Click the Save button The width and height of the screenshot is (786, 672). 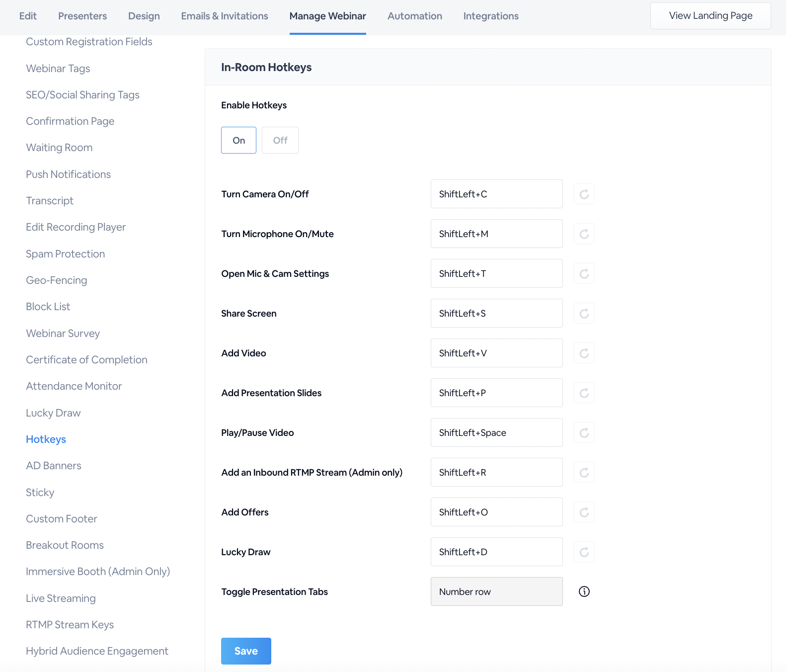246,651
